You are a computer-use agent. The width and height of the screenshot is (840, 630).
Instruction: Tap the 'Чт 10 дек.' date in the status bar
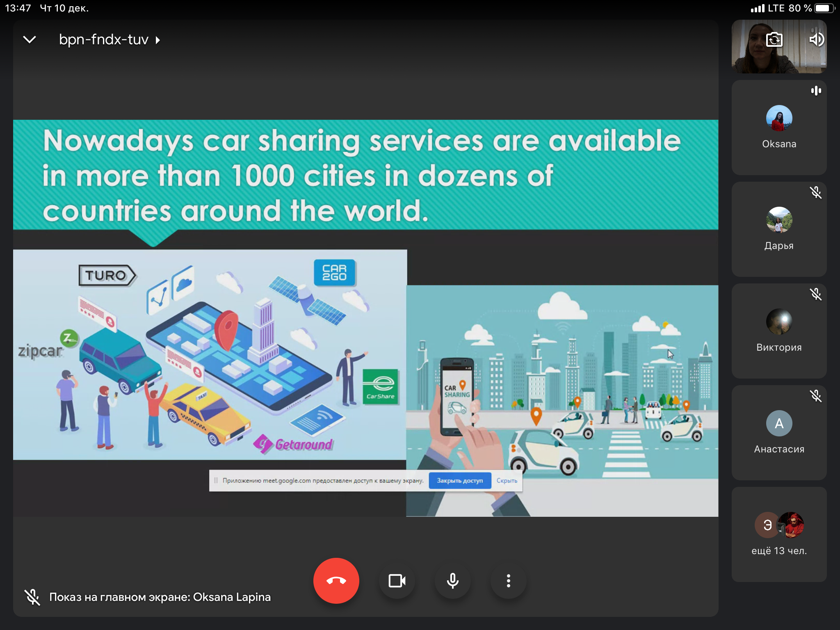pyautogui.click(x=64, y=8)
